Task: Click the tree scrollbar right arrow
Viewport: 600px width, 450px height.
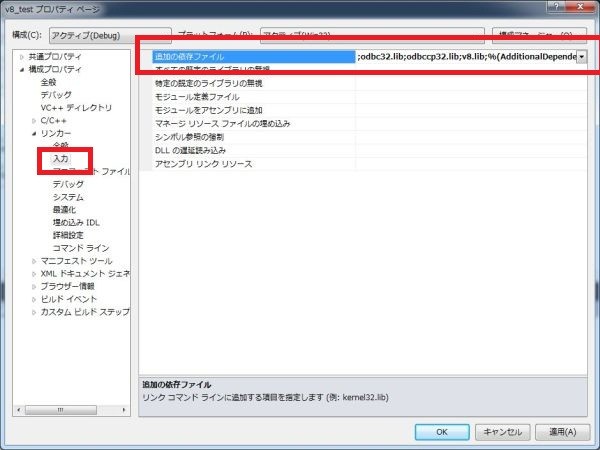Action: [x=124, y=410]
